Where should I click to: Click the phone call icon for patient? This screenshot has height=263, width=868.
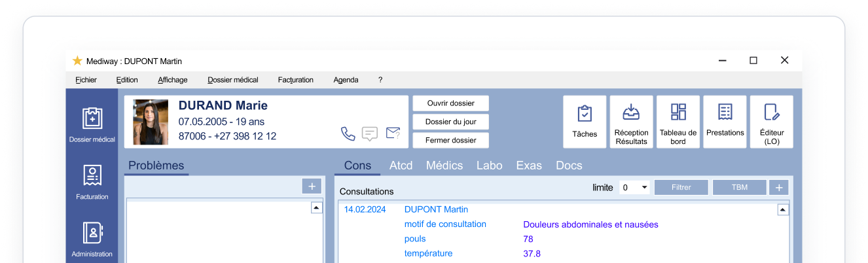[x=348, y=133]
